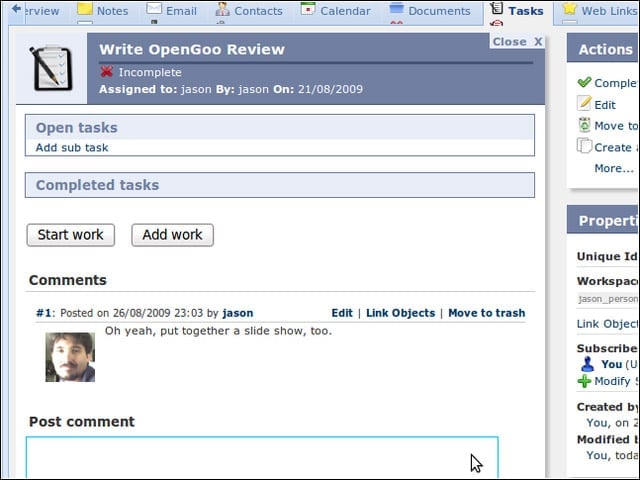Image resolution: width=640 pixels, height=480 pixels.
Task: Click the Create copy pages icon
Action: [x=584, y=146]
